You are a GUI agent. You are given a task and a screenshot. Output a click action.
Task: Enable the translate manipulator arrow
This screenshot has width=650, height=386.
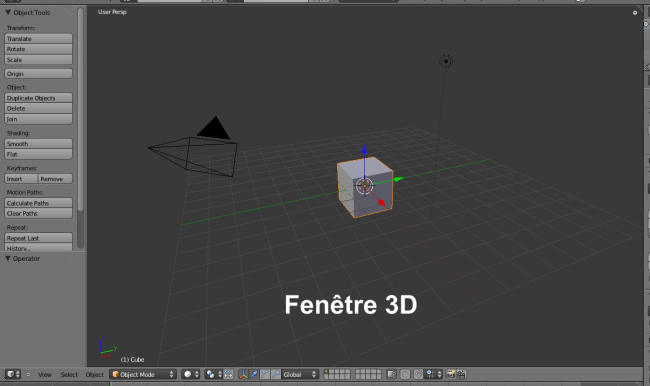tap(254, 374)
